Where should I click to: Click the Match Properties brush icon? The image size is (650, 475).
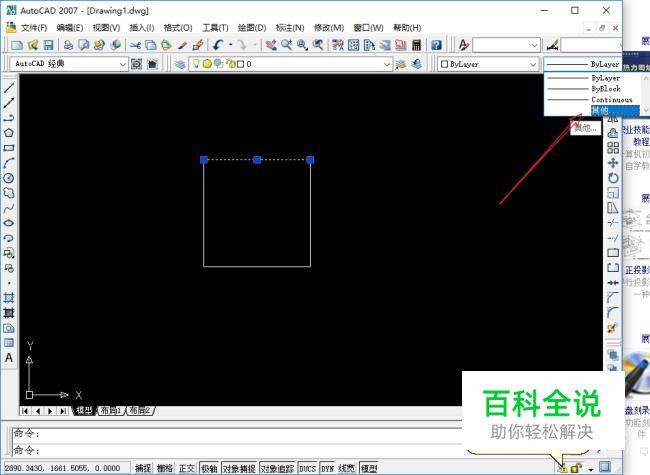(x=182, y=45)
